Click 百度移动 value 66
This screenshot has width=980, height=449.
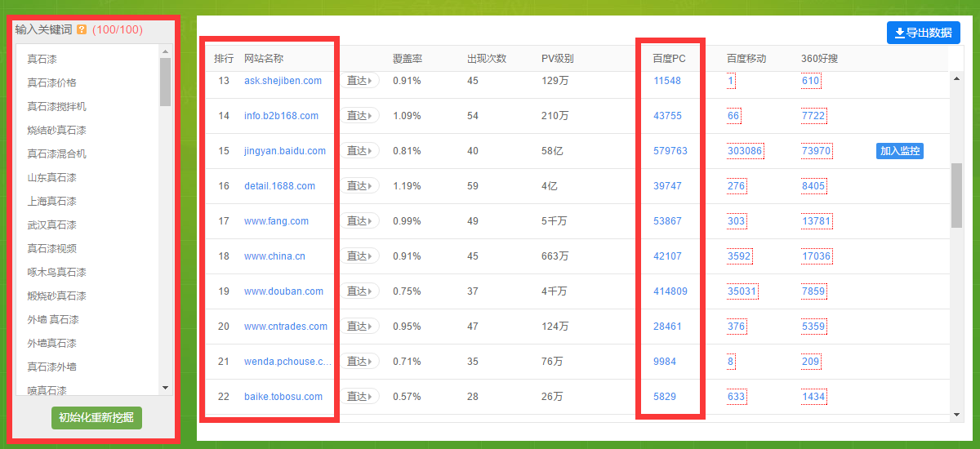(733, 116)
